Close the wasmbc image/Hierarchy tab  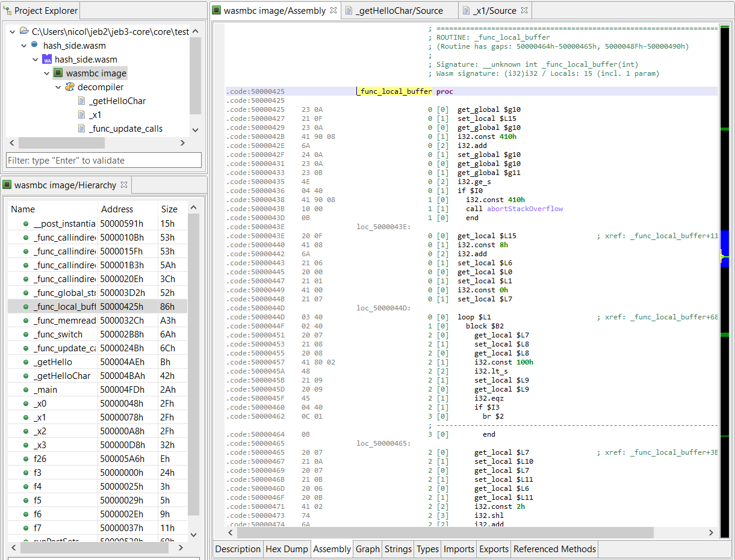tap(123, 185)
